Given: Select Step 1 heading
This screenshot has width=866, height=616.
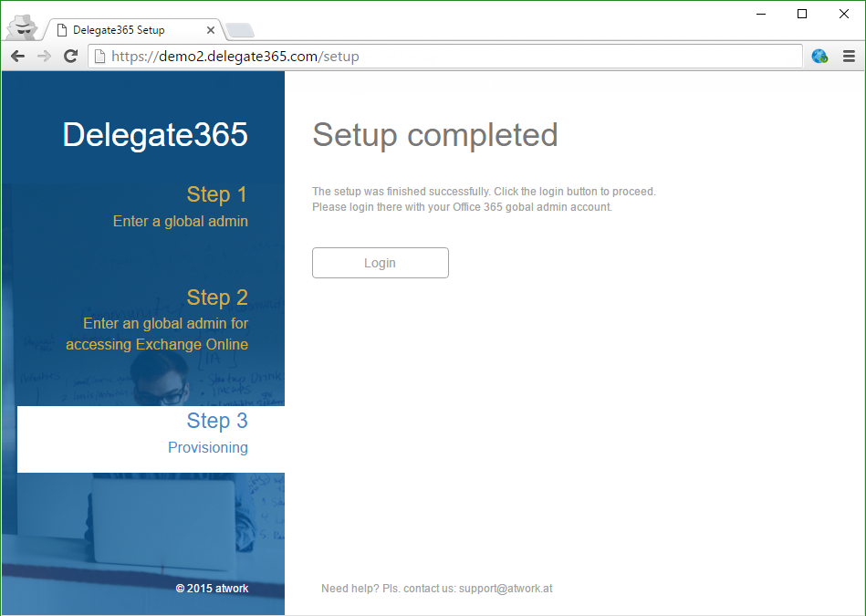Looking at the screenshot, I should [x=217, y=194].
